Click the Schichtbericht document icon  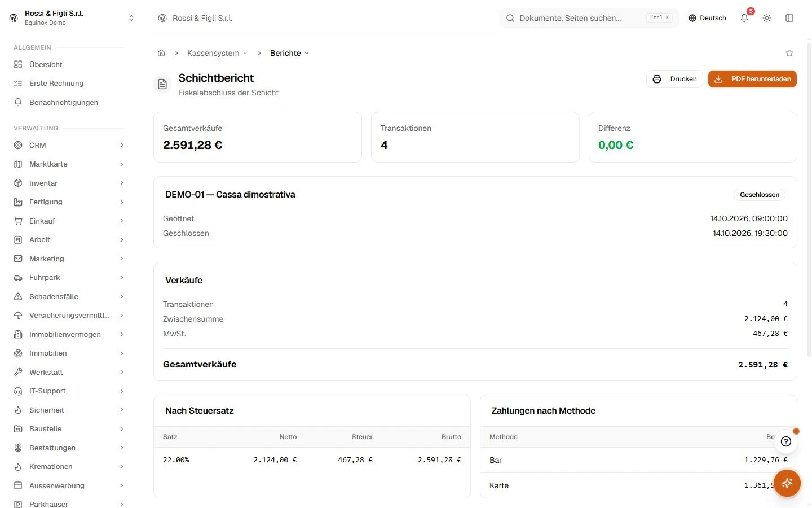click(162, 84)
